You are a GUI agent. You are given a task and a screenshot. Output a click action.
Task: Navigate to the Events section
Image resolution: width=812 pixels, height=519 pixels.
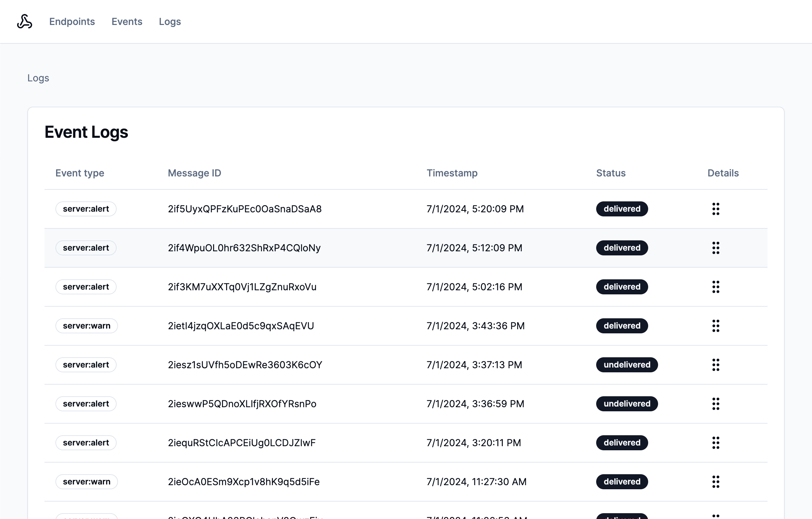127,22
